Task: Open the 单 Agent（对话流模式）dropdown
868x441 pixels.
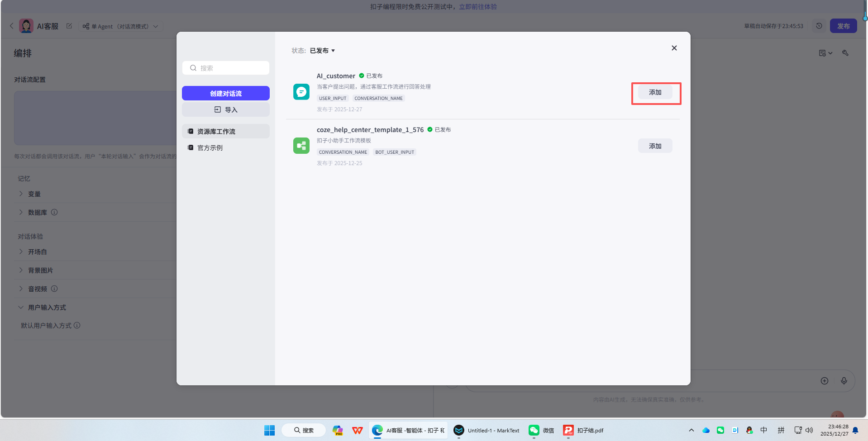Action: pyautogui.click(x=120, y=26)
